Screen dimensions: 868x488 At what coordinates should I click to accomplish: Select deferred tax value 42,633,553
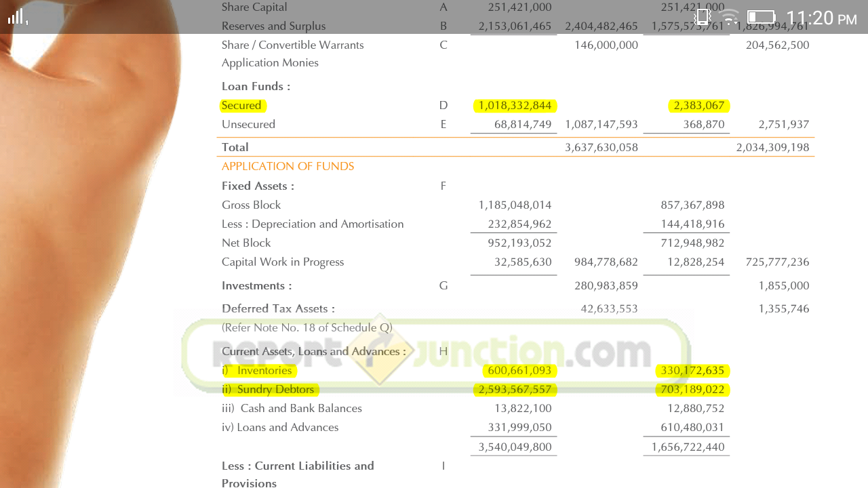tap(609, 308)
